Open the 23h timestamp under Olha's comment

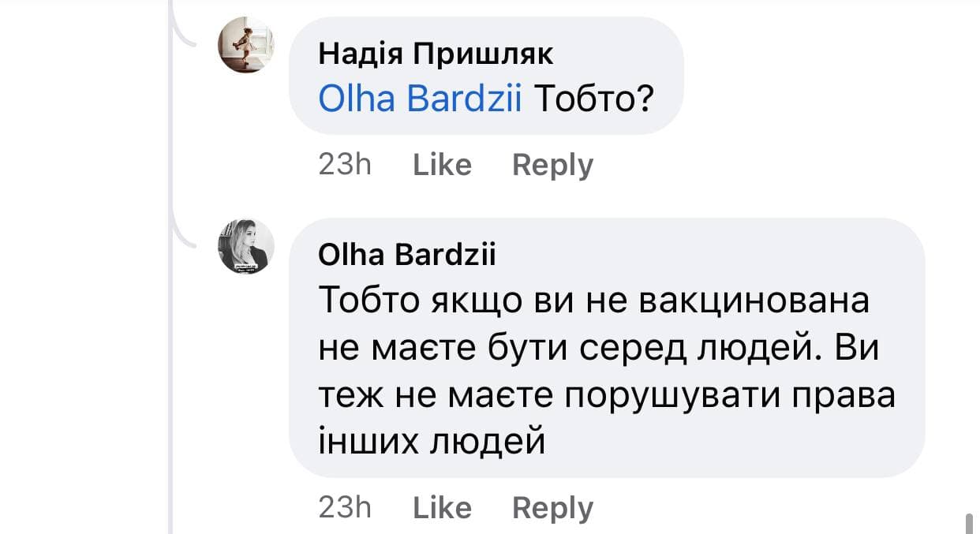pyautogui.click(x=345, y=508)
